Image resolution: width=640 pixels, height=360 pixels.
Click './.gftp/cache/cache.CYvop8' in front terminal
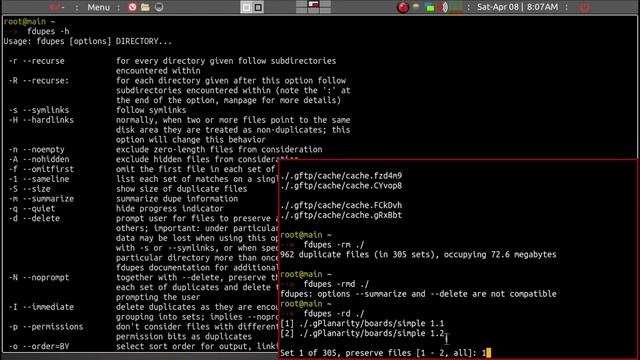click(x=341, y=186)
